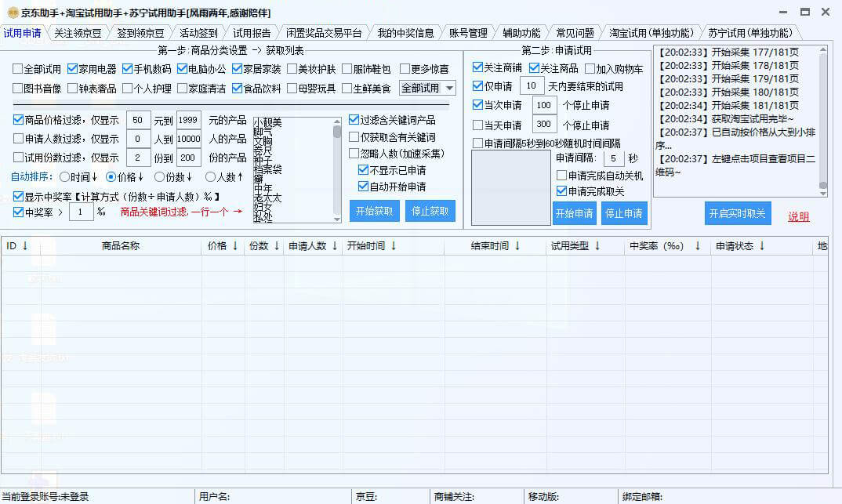Click the 申请状态 column header

click(x=761, y=246)
